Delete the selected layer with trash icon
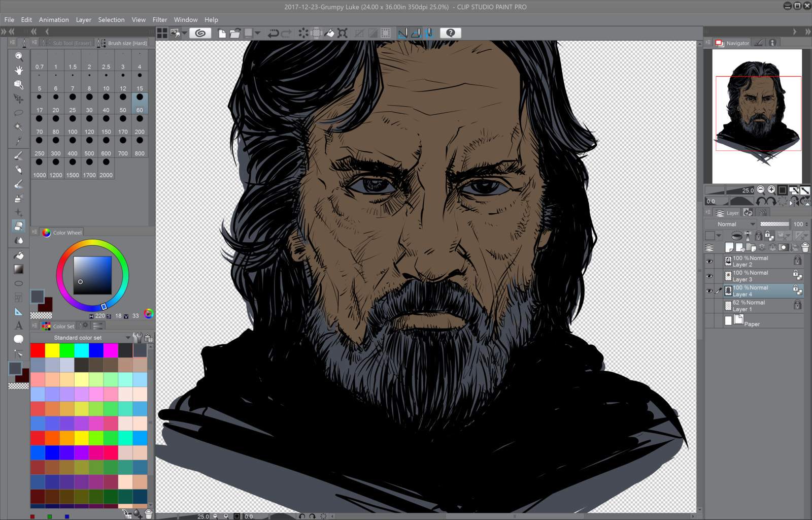Image resolution: width=812 pixels, height=520 pixels. 805,247
